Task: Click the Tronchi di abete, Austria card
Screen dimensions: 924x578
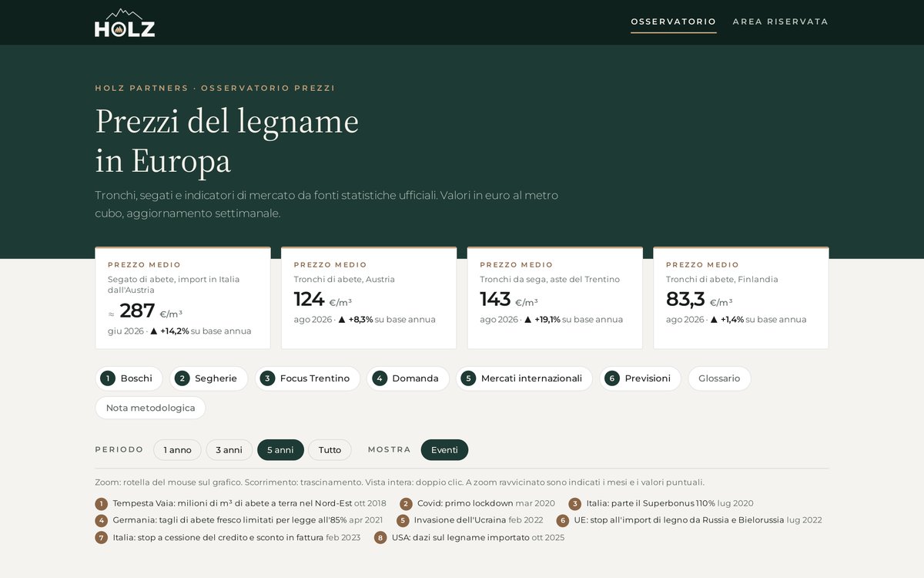Action: pos(369,298)
